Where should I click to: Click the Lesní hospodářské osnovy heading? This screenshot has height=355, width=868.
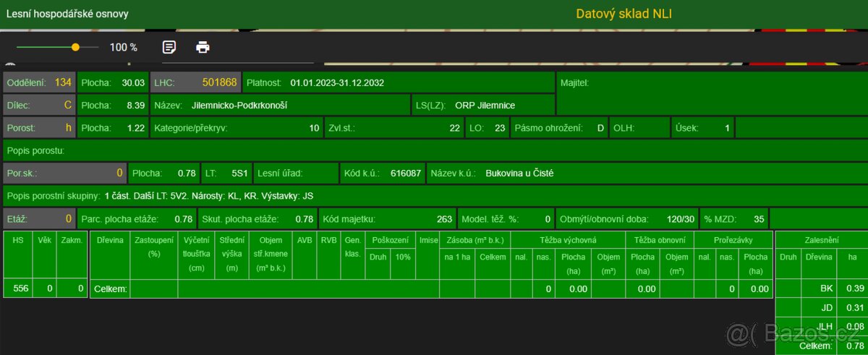point(68,14)
